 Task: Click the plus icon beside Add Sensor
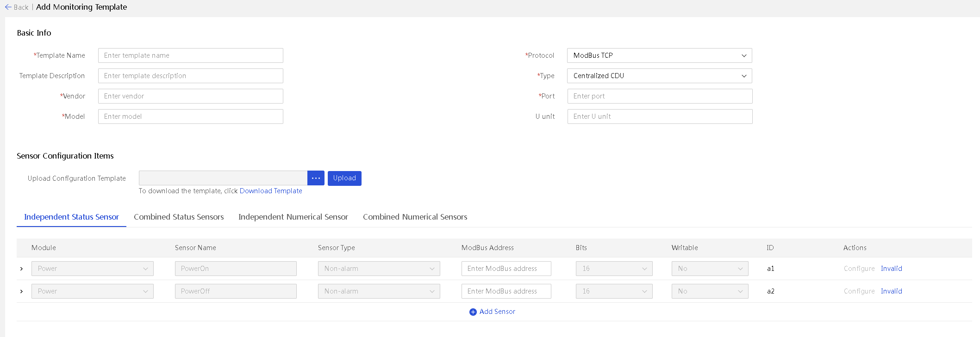pos(473,312)
